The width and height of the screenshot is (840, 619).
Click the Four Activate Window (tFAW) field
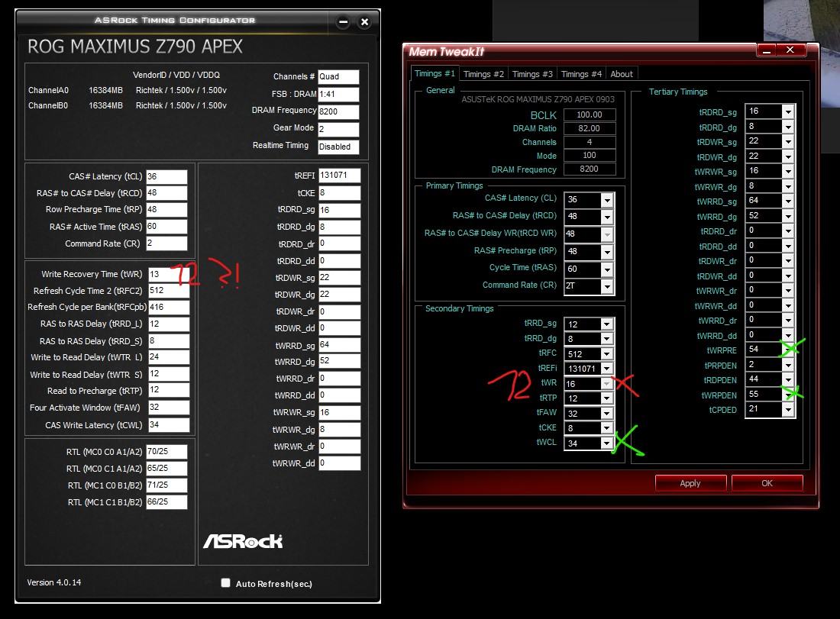point(168,408)
